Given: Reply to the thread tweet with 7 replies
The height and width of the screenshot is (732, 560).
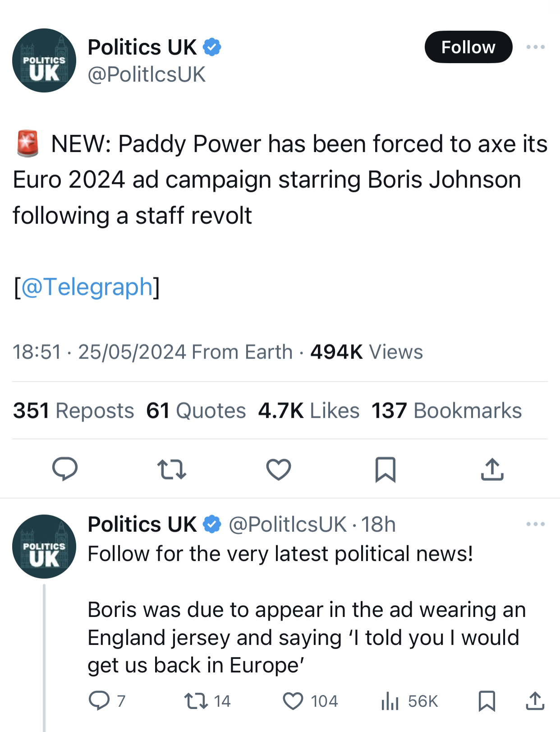Looking at the screenshot, I should pos(100,701).
